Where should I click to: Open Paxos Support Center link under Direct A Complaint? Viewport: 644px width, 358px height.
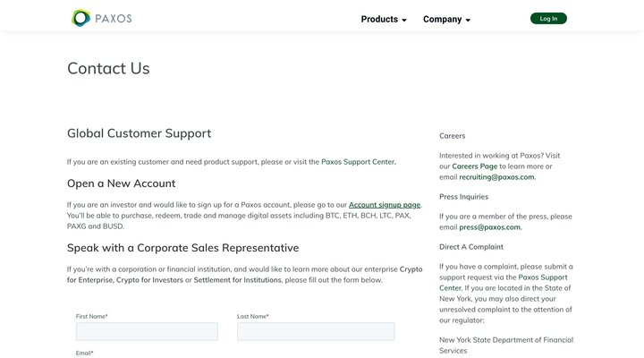pos(504,283)
